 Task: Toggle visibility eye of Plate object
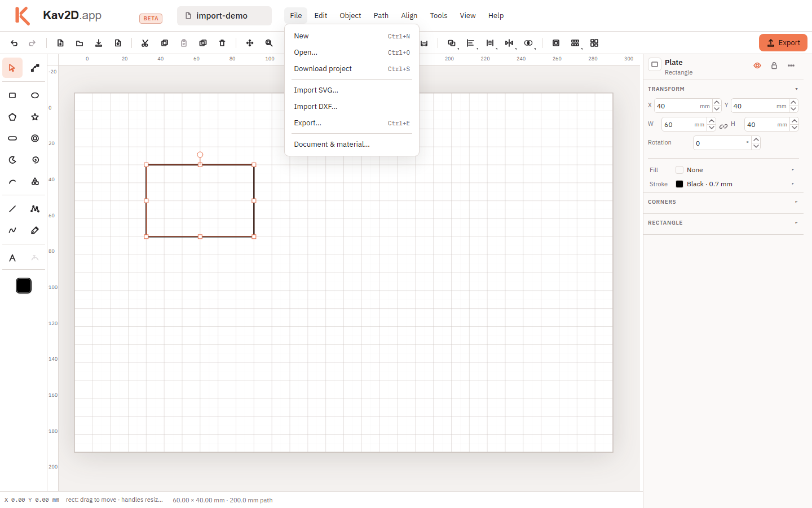(x=757, y=65)
